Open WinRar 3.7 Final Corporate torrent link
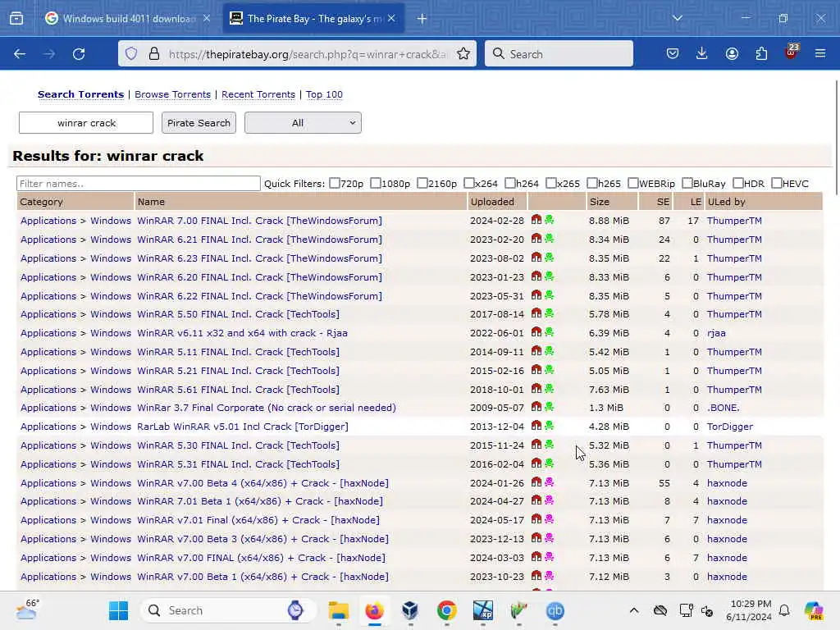840x630 pixels. [x=267, y=408]
